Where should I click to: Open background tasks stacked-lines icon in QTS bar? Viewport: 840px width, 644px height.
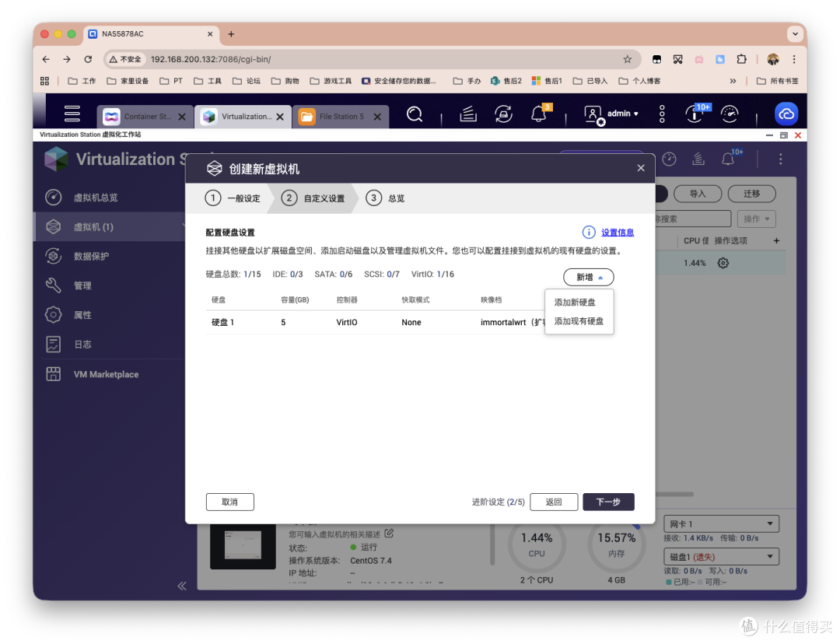(467, 114)
